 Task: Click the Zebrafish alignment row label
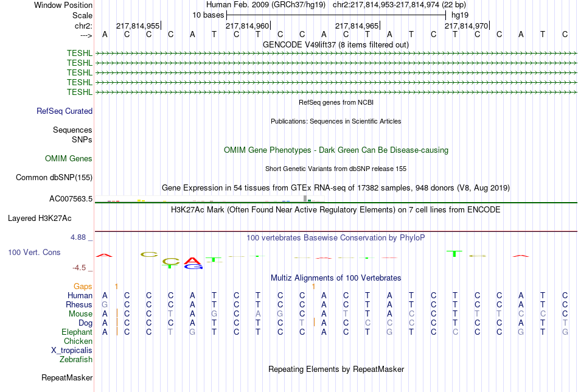(76, 359)
